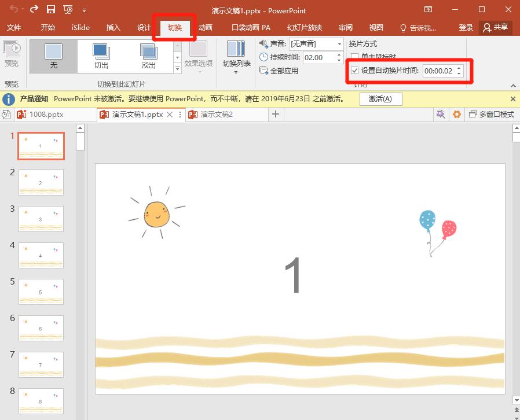Select slide 4 thumbnail

pos(41,255)
